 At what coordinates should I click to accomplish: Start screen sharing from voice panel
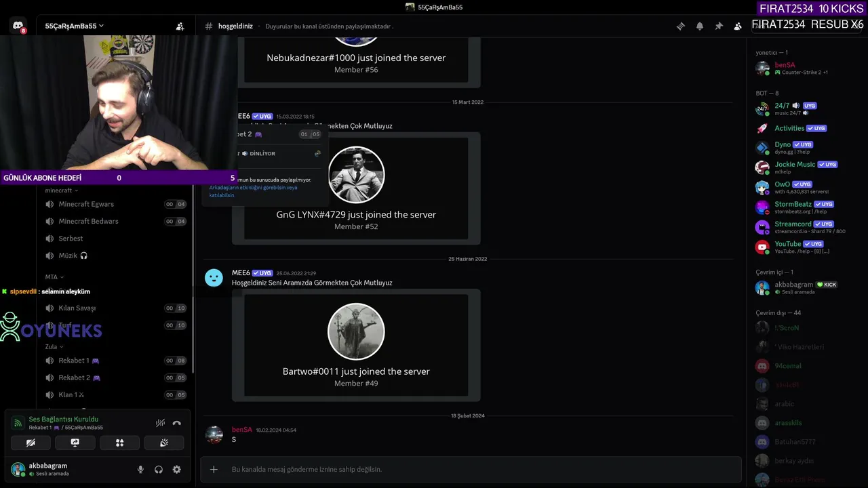(x=75, y=443)
